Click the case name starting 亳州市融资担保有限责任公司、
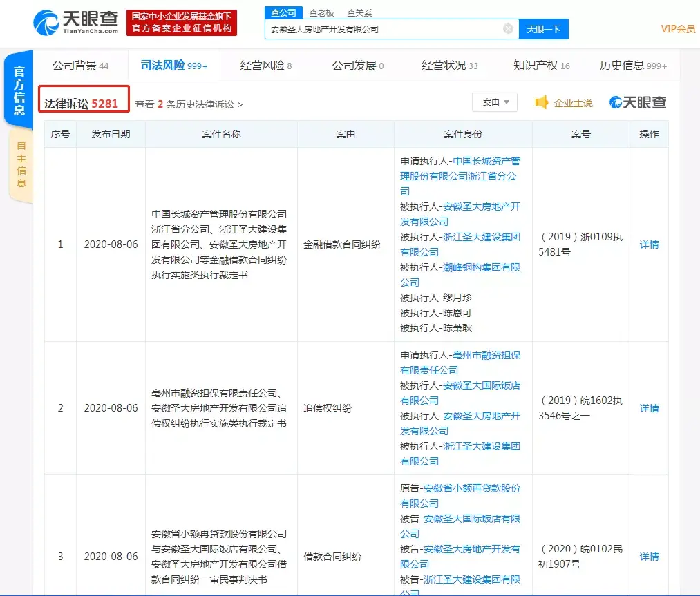700x596 pixels. pyautogui.click(x=219, y=408)
